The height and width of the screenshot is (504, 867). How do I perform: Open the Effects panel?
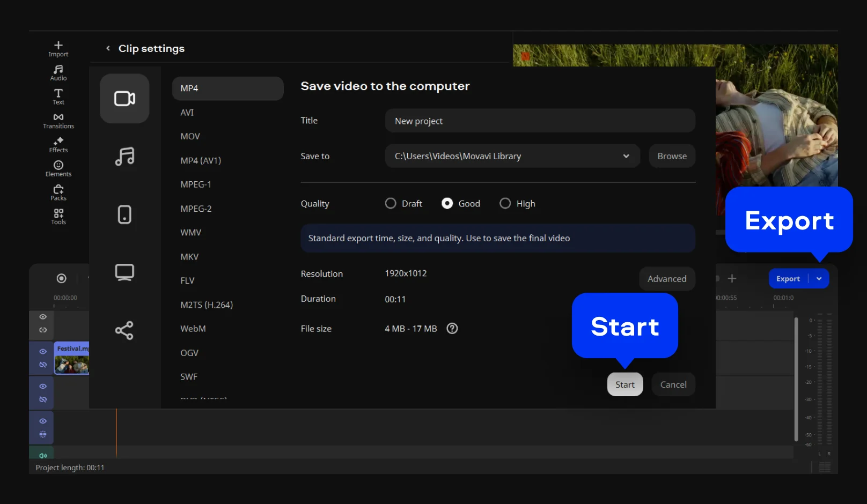pos(58,145)
